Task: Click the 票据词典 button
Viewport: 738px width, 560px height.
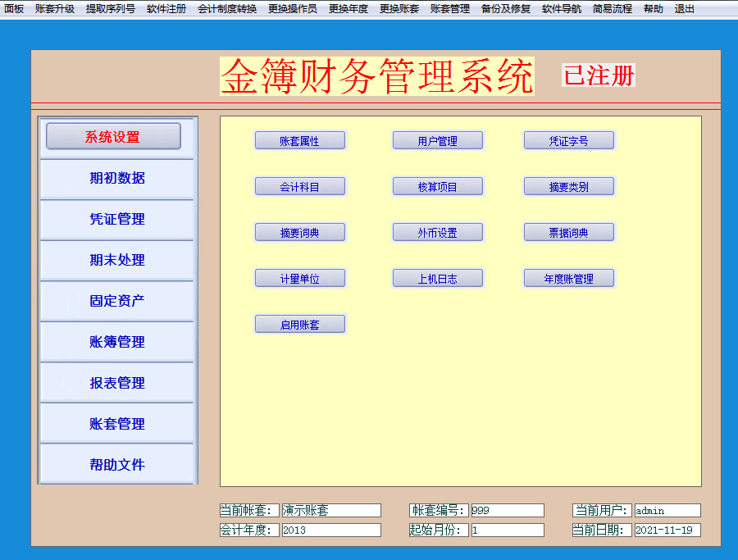Action: point(568,233)
